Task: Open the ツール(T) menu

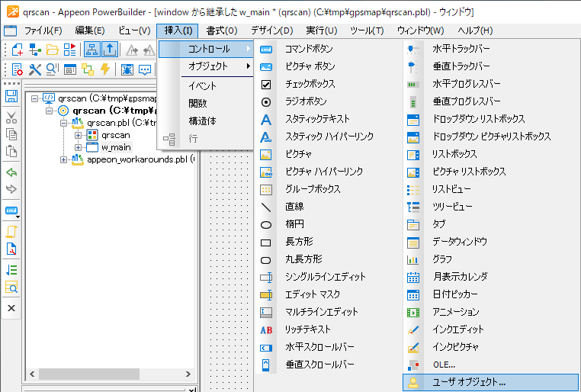Action: (x=367, y=31)
